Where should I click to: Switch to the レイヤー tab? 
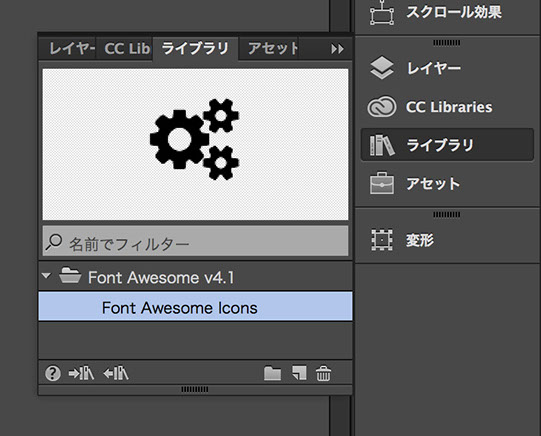tap(67, 48)
